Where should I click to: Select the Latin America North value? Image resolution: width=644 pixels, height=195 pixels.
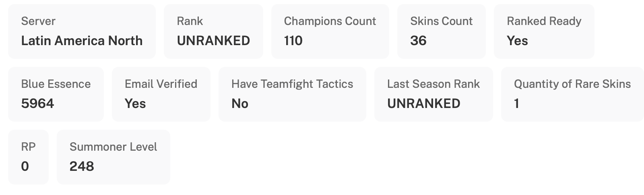[x=82, y=41]
